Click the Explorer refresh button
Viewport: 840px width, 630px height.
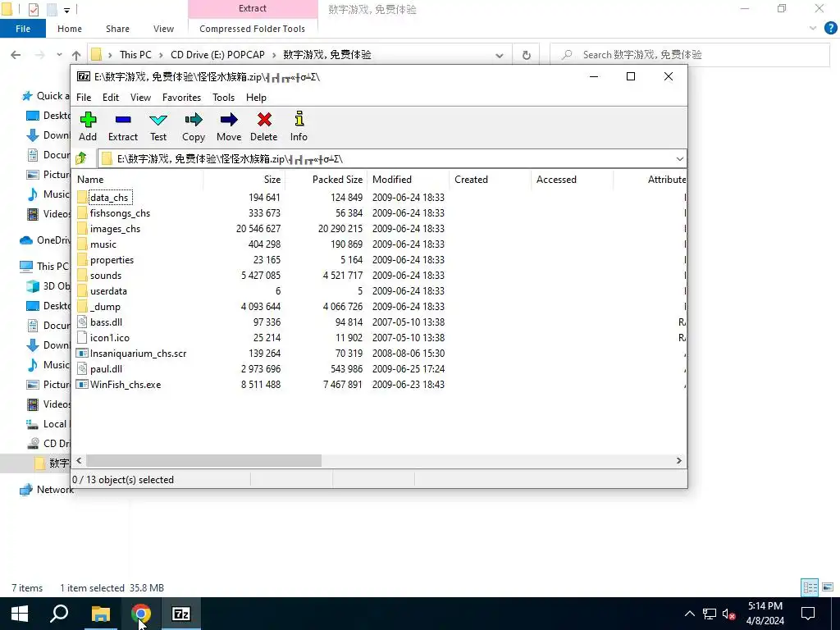click(526, 55)
